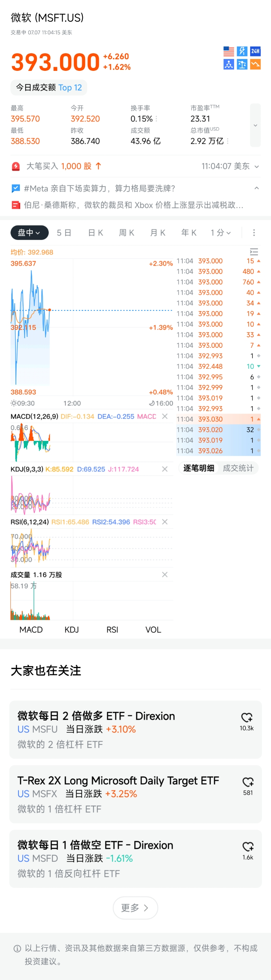Open the 伯尼·桑德斯称 news headline

tap(133, 205)
